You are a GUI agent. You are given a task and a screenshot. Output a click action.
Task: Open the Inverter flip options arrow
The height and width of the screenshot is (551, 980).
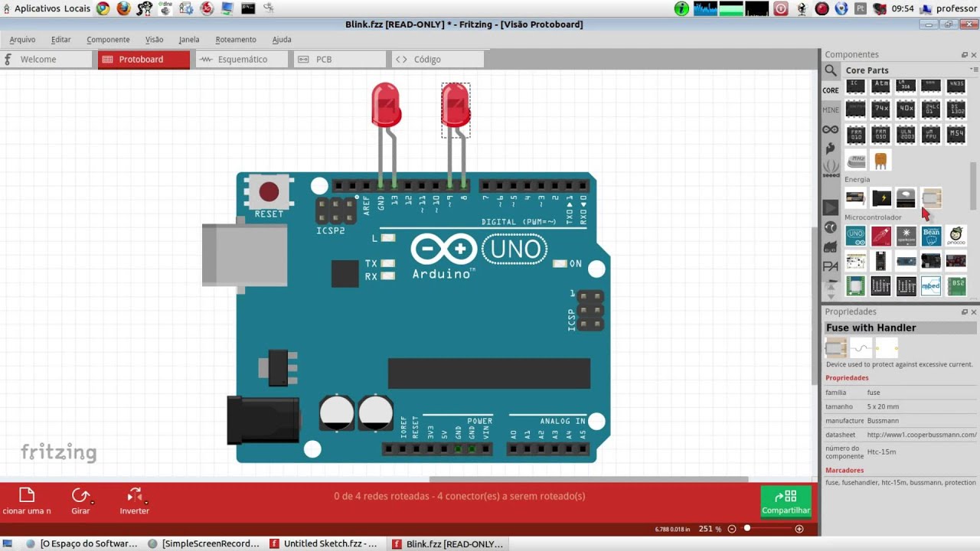point(146,503)
